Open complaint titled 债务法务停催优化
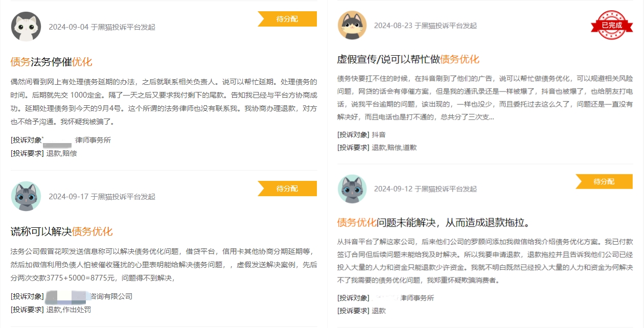Viewport: 644px width, 328px height. coord(52,62)
